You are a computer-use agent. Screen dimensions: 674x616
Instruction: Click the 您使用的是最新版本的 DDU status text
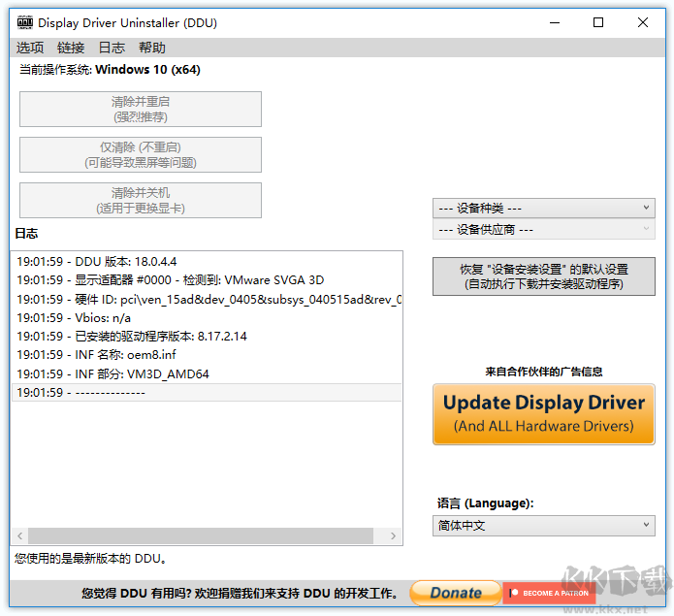click(90, 559)
